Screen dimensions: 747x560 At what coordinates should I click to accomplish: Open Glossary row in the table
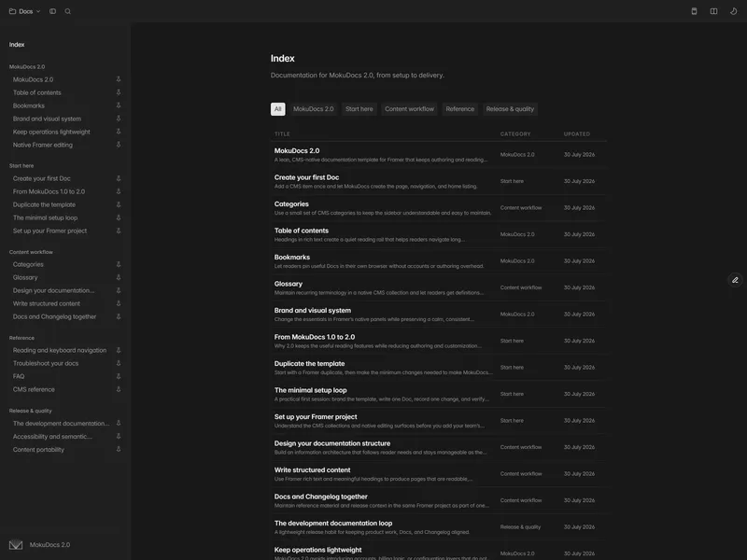coord(438,288)
